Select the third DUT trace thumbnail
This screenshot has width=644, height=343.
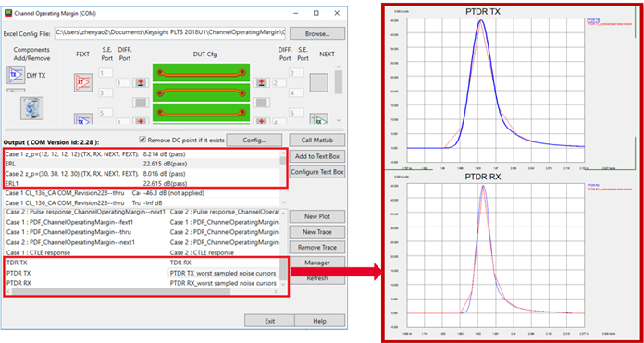point(201,112)
